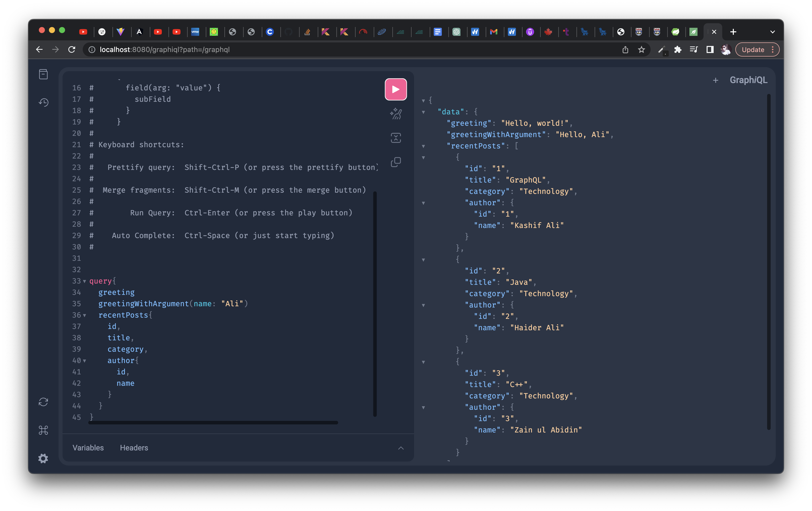Viewport: 812px width, 511px height.
Task: Open the keyboard shortcuts dialog
Action: (43, 430)
